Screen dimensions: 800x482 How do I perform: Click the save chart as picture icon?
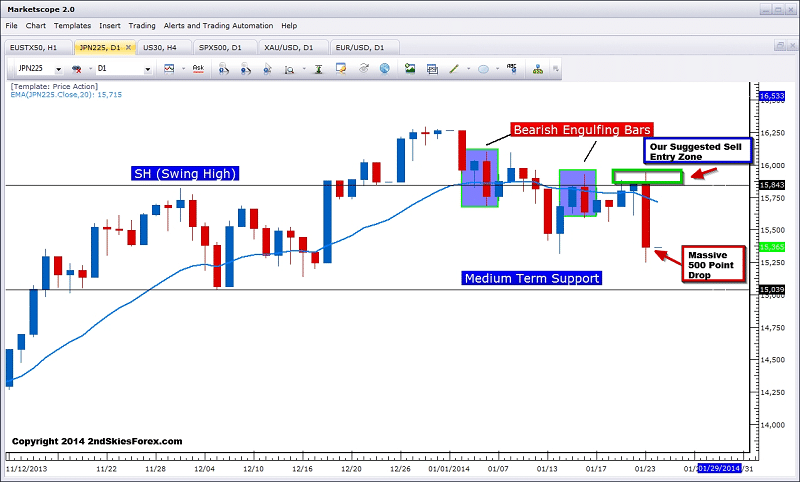[x=410, y=68]
